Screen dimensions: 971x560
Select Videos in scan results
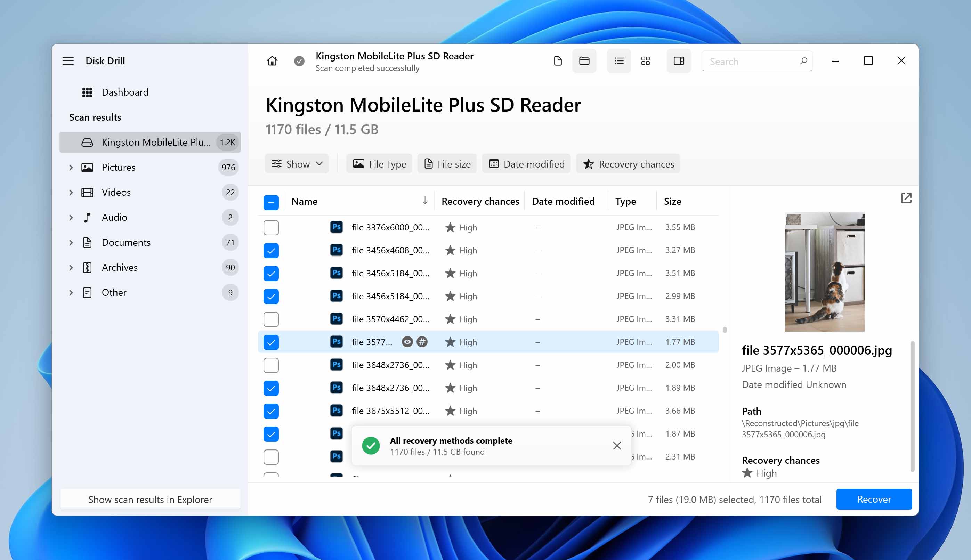click(150, 192)
